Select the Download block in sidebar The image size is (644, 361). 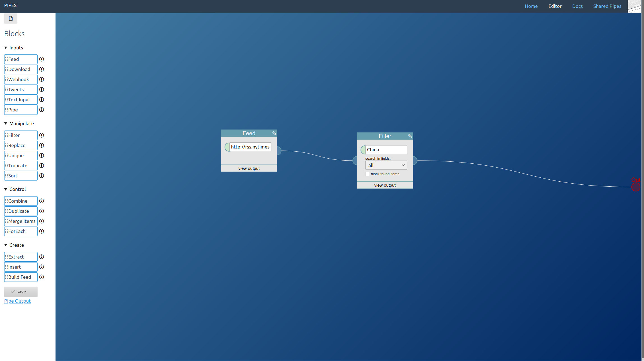click(x=21, y=69)
